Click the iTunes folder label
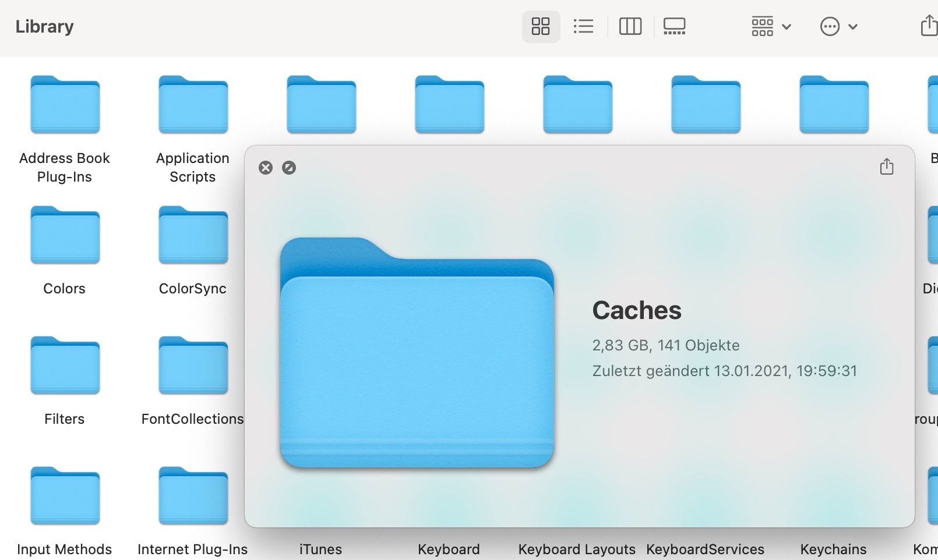Viewport: 938px width, 560px height. tap(320, 549)
